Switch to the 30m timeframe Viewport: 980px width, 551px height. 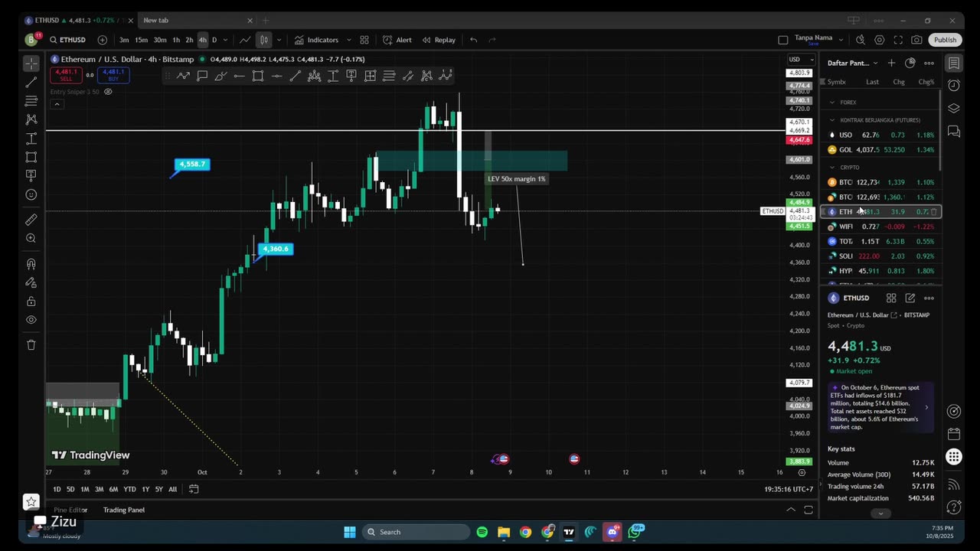[160, 40]
